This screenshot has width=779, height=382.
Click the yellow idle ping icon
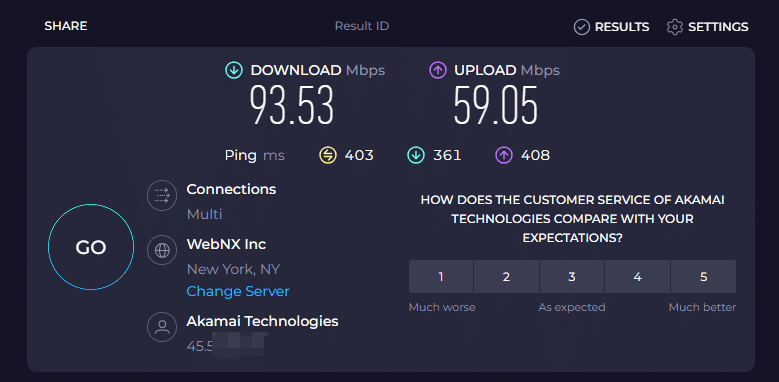pyautogui.click(x=327, y=155)
